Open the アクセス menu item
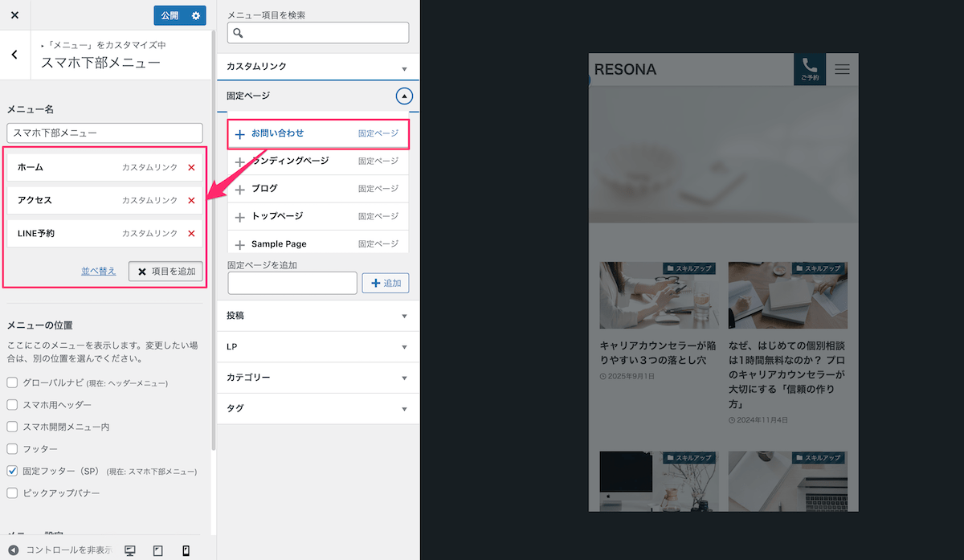The image size is (964, 560). coord(105,200)
